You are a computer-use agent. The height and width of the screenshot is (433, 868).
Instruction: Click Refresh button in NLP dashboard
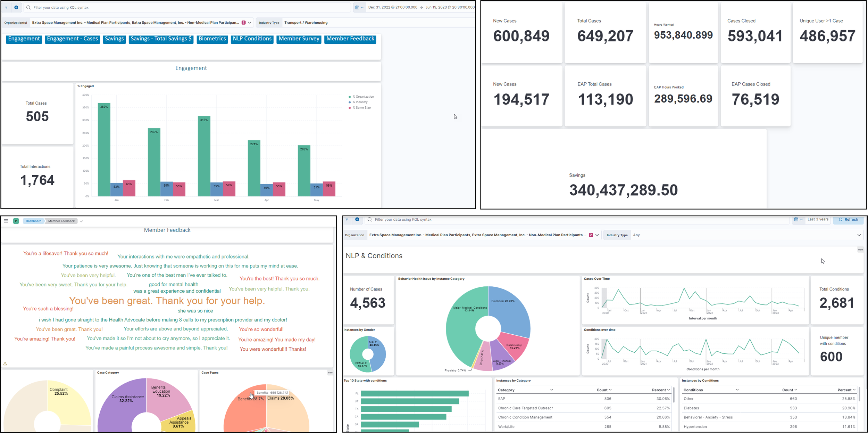(848, 220)
